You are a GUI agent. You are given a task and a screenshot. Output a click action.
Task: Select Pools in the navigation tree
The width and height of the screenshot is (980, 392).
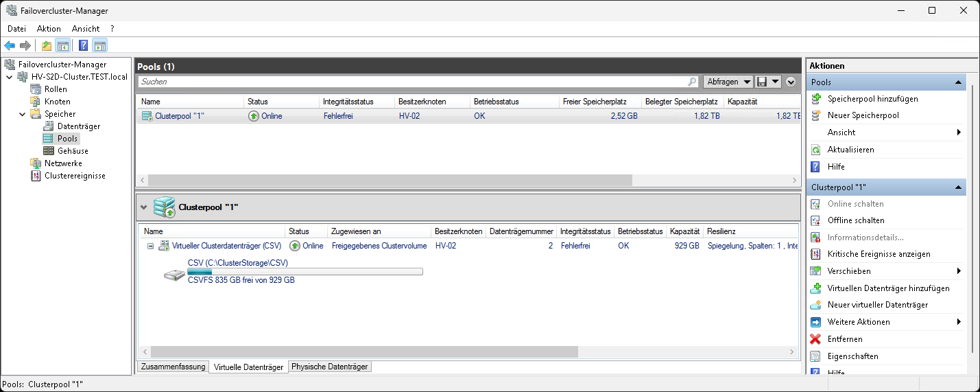coord(67,139)
